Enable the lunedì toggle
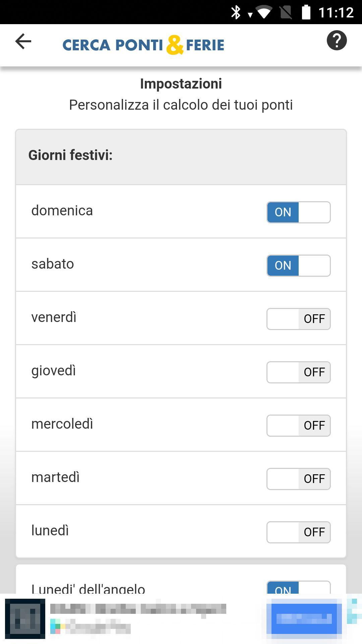The width and height of the screenshot is (362, 644). [298, 532]
